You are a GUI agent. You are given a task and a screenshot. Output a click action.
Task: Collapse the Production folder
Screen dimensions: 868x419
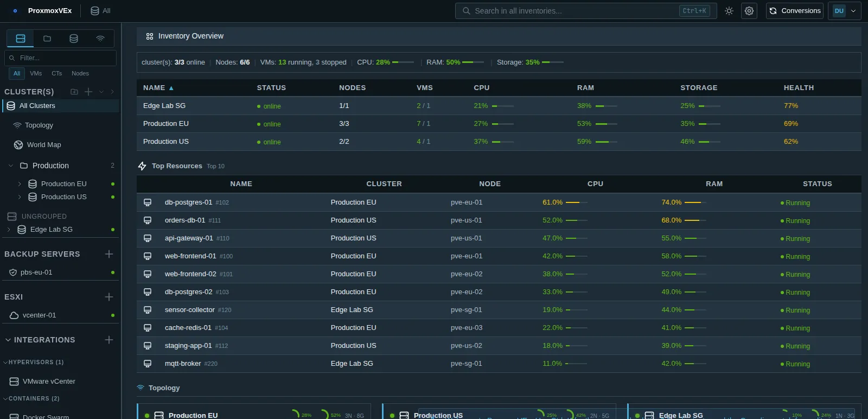pyautogui.click(x=11, y=166)
